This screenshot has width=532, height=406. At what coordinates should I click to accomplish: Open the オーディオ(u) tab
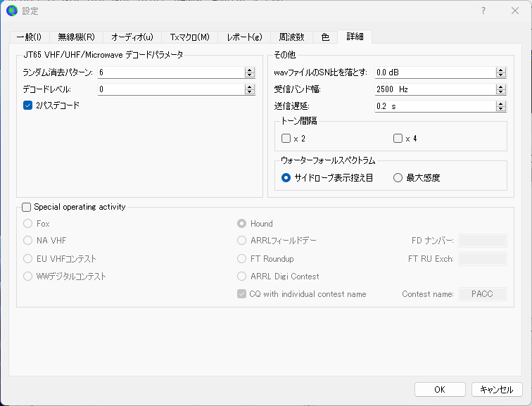click(132, 37)
